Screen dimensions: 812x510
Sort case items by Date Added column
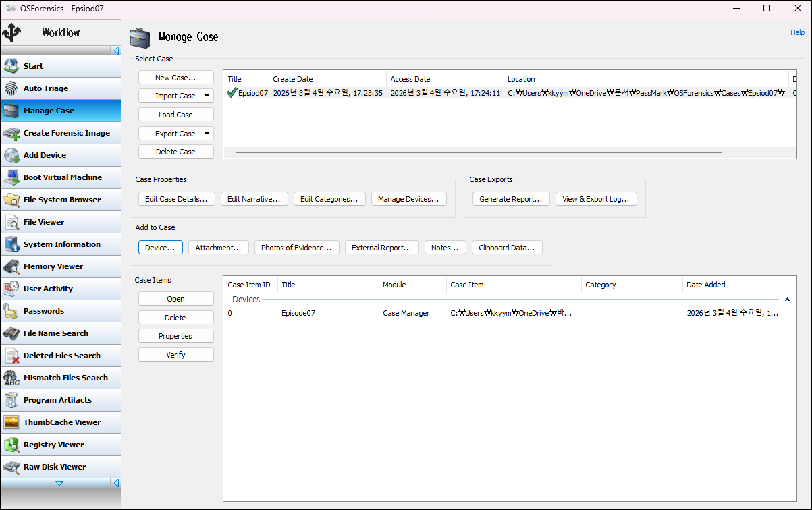tap(733, 285)
